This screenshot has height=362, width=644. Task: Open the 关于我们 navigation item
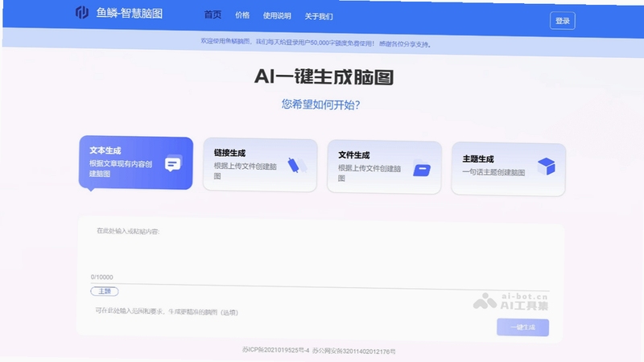tap(319, 16)
